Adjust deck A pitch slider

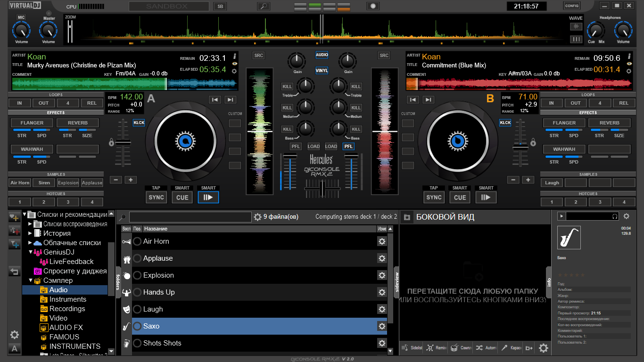coord(124,142)
